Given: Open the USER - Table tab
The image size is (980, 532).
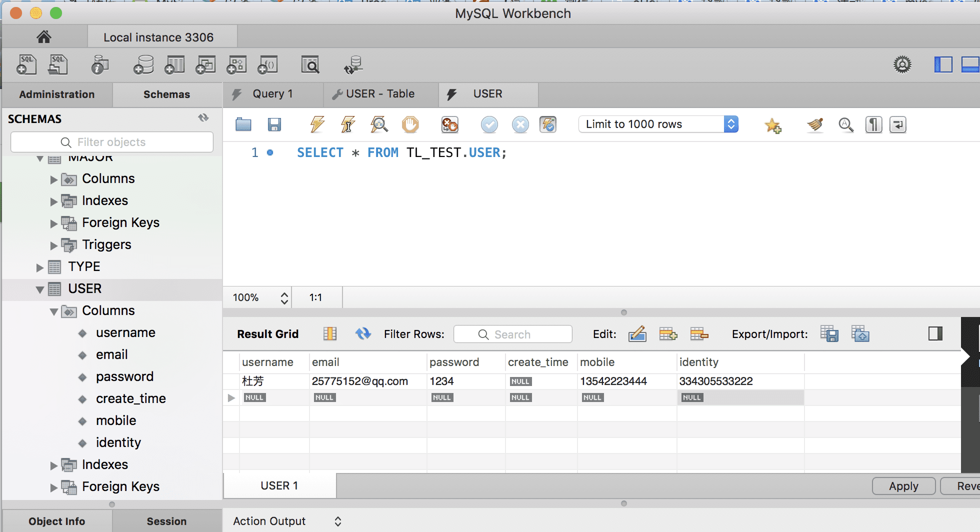Looking at the screenshot, I should tap(379, 93).
